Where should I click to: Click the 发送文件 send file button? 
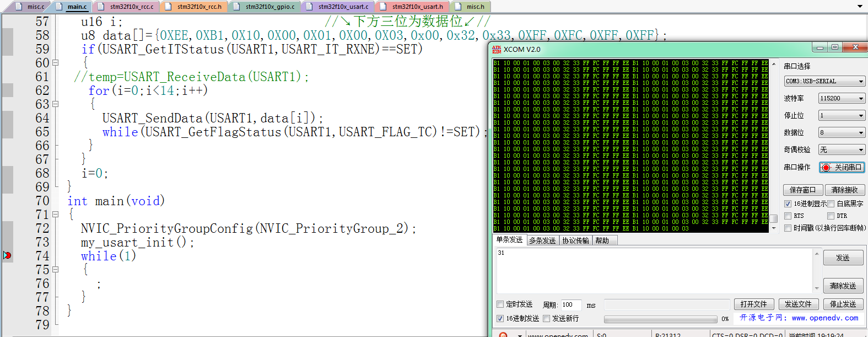click(x=798, y=304)
